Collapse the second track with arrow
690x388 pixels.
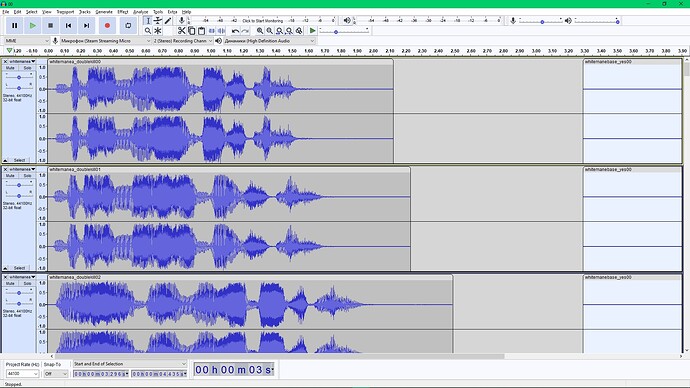[5, 268]
